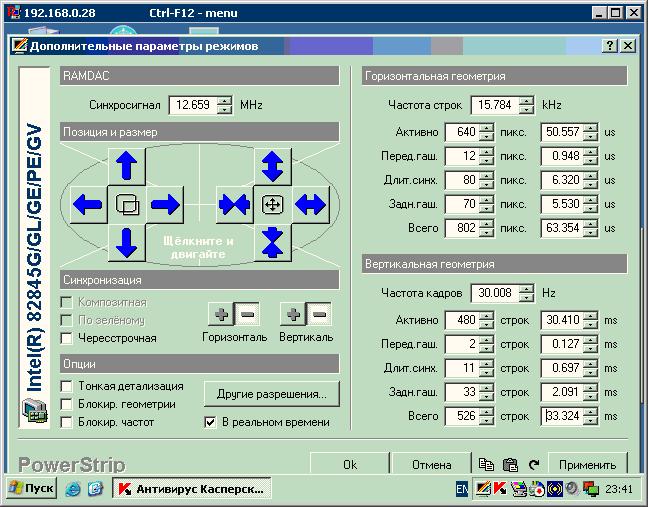The height and width of the screenshot is (507, 648).
Task: Click the move-left blue arrow
Action: pyautogui.click(x=88, y=205)
